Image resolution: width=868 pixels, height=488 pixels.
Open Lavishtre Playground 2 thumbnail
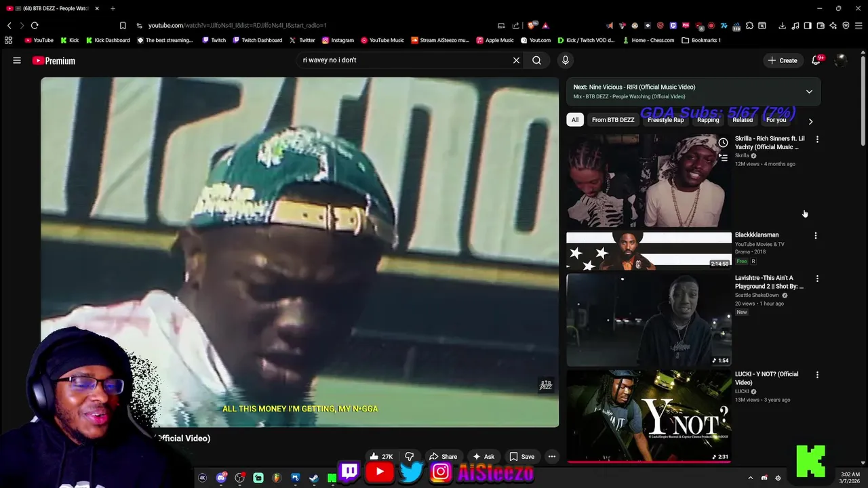pos(649,320)
